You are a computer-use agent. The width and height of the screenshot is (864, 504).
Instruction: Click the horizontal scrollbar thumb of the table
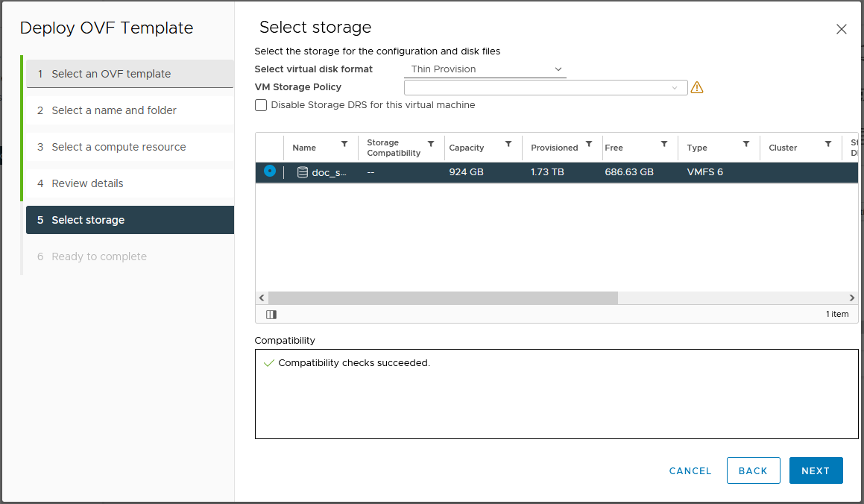pos(443,298)
